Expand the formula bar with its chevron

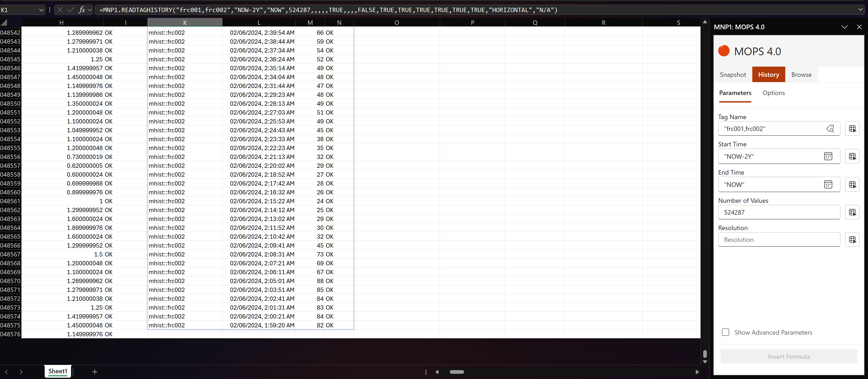click(861, 10)
